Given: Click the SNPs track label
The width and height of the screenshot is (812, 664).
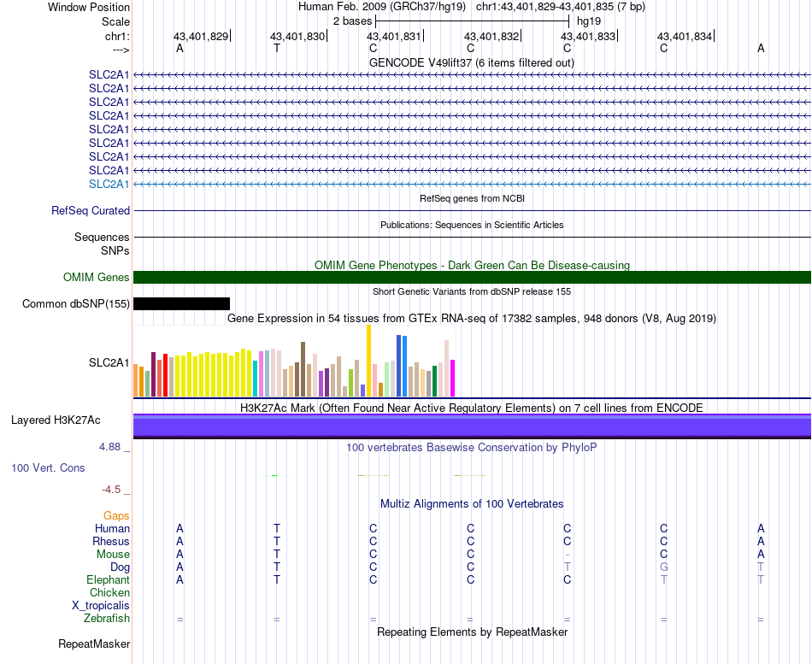Looking at the screenshot, I should point(115,250).
